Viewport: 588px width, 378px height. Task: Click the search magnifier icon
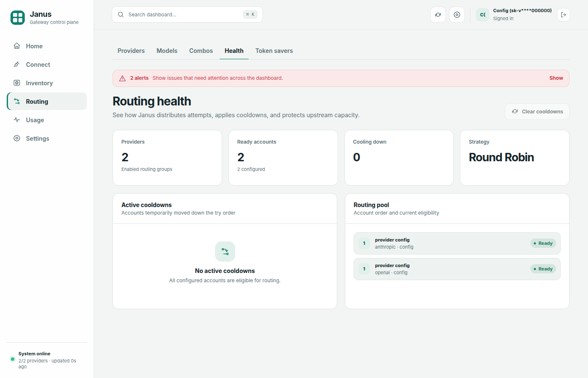[121, 14]
